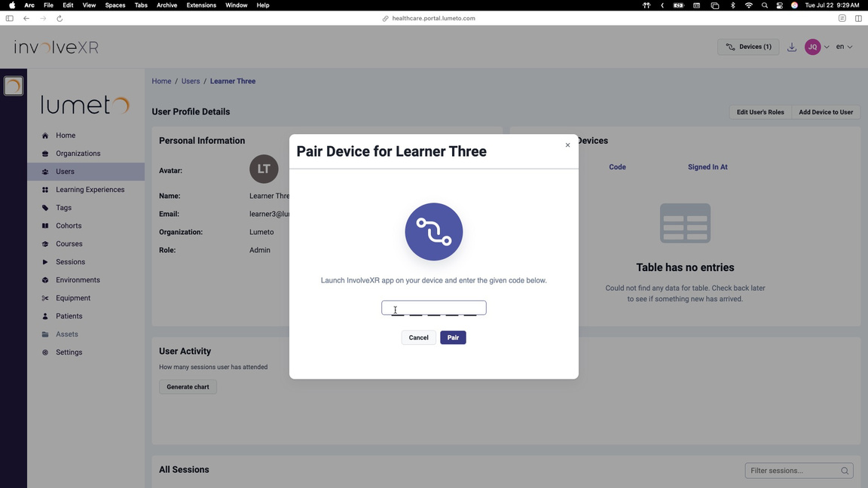Open the Extensions menu in the menu bar
Viewport: 868px width, 488px height.
point(201,5)
